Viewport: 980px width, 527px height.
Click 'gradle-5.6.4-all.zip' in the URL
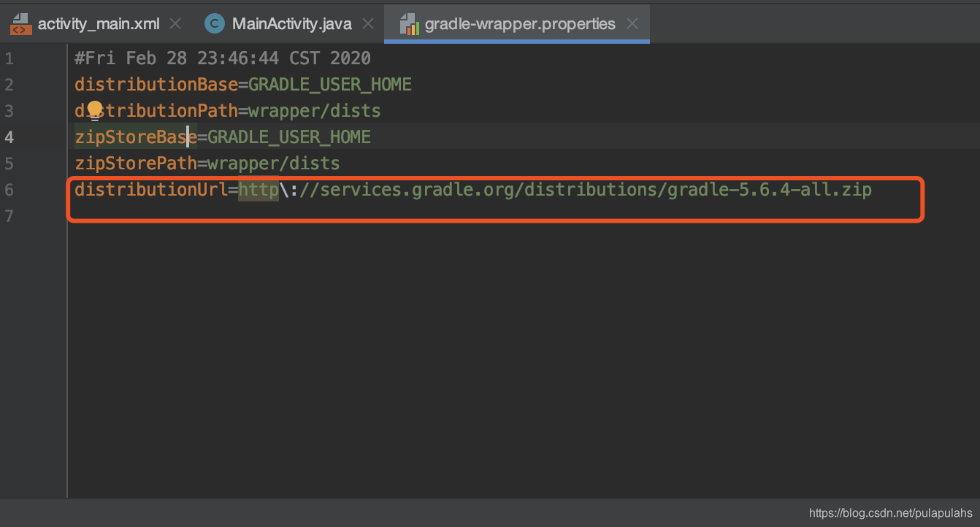coord(770,190)
